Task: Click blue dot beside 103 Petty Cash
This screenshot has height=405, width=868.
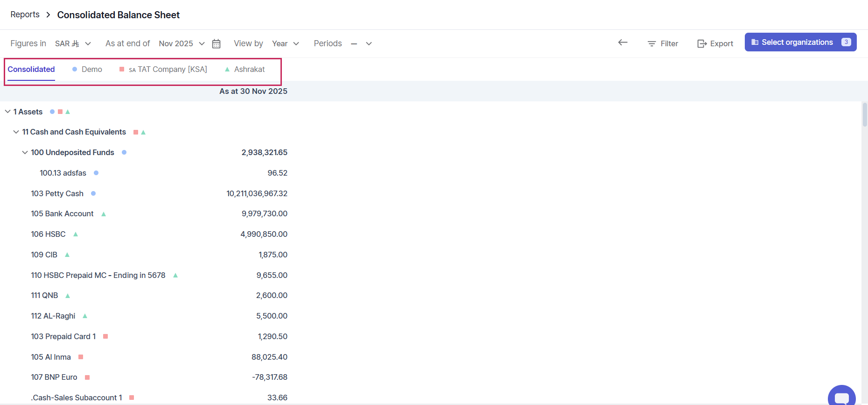Action: (x=93, y=193)
